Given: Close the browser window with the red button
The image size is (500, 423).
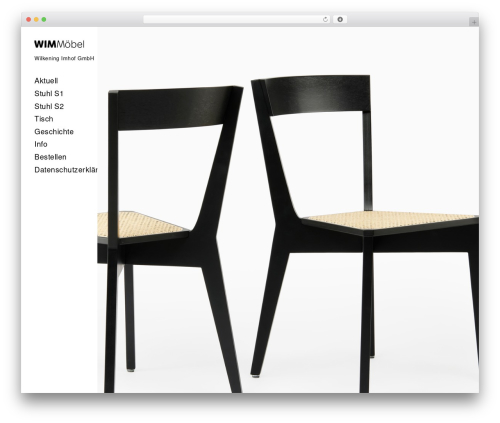Looking at the screenshot, I should pyautogui.click(x=29, y=19).
